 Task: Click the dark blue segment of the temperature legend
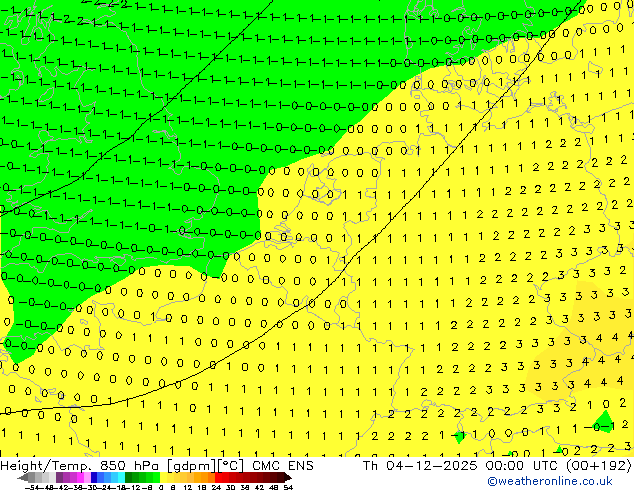(x=94, y=478)
